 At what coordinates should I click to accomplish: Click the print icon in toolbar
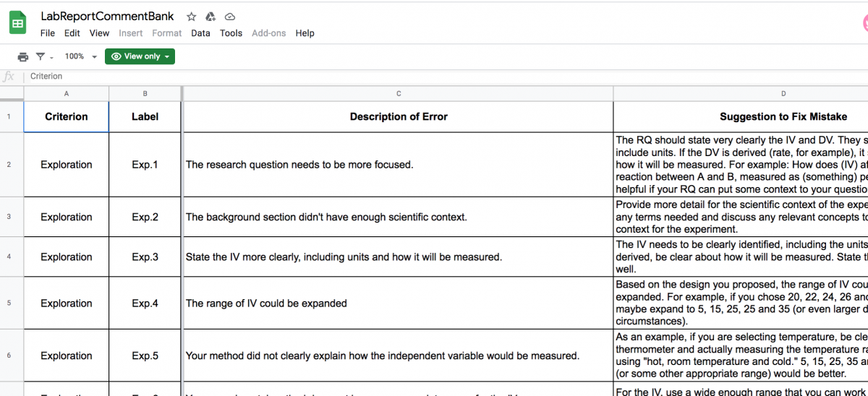pyautogui.click(x=23, y=56)
